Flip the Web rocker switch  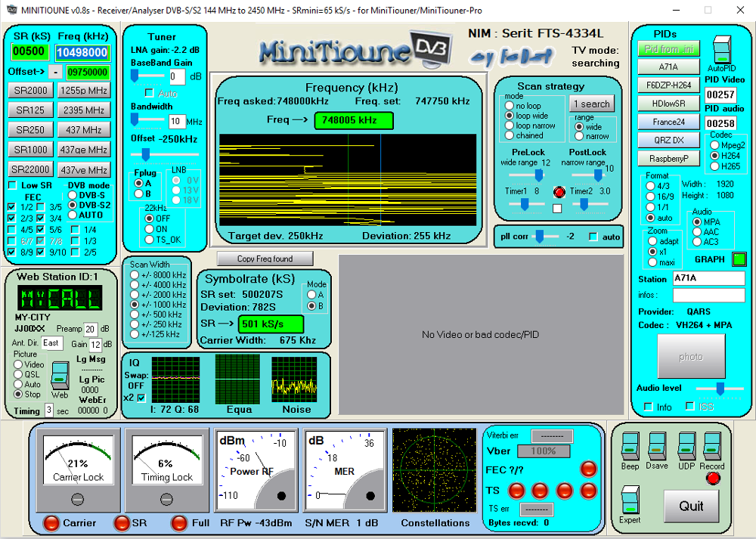[x=60, y=375]
